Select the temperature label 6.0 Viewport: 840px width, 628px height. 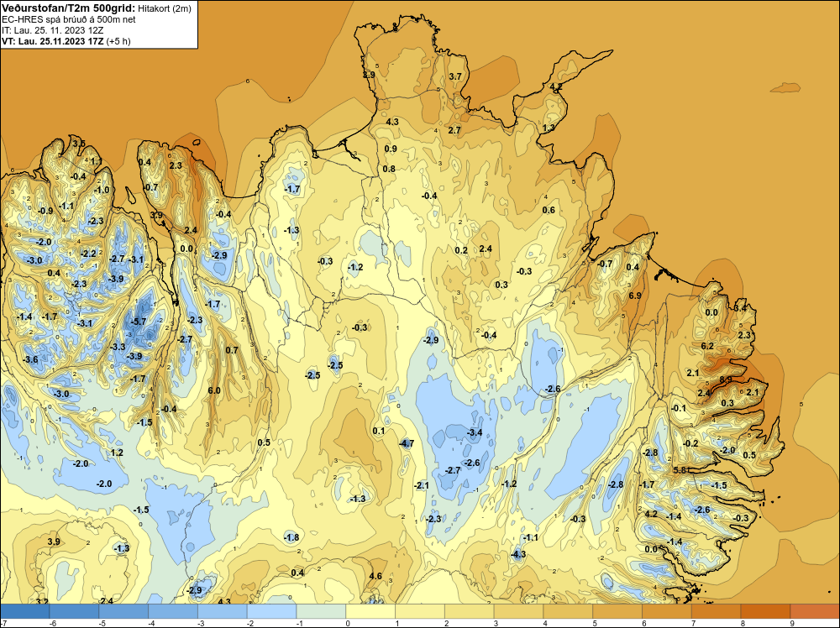(x=213, y=390)
